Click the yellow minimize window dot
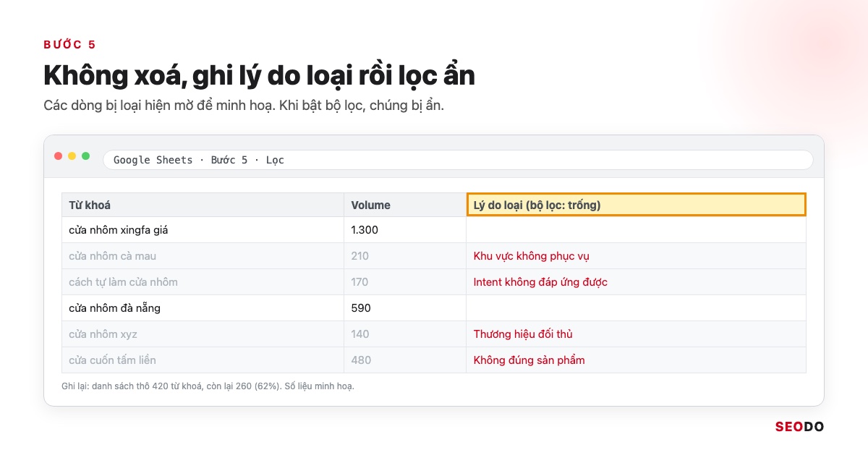Viewport: 868px width, 450px height. click(x=72, y=156)
